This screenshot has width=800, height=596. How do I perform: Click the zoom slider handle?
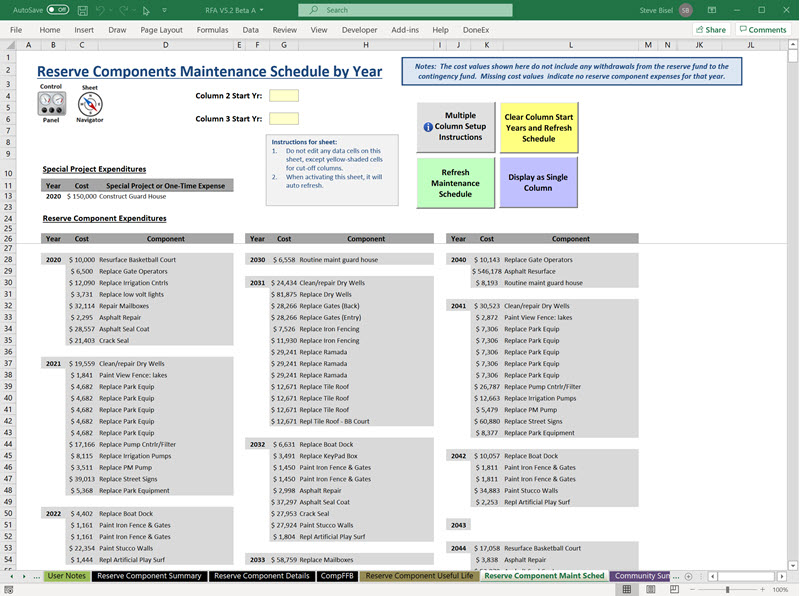[727, 589]
